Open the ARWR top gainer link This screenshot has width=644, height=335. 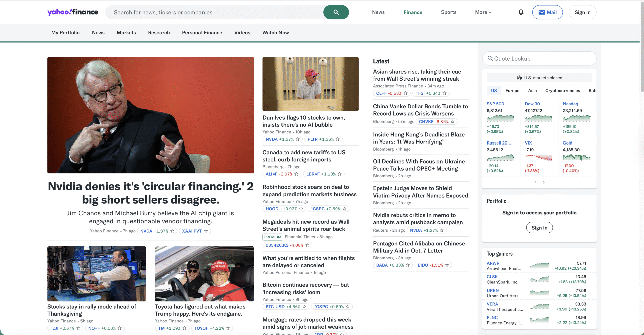tap(493, 263)
